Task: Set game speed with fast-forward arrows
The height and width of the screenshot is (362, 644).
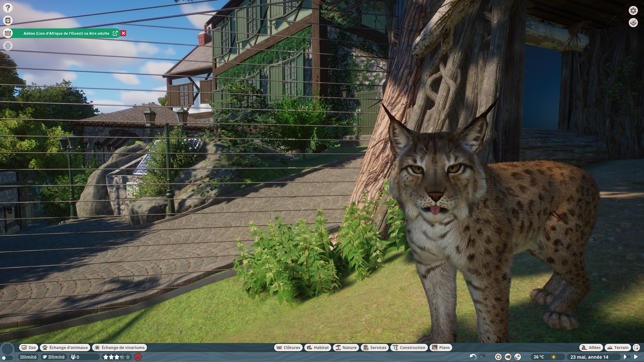Action: click(627, 357)
